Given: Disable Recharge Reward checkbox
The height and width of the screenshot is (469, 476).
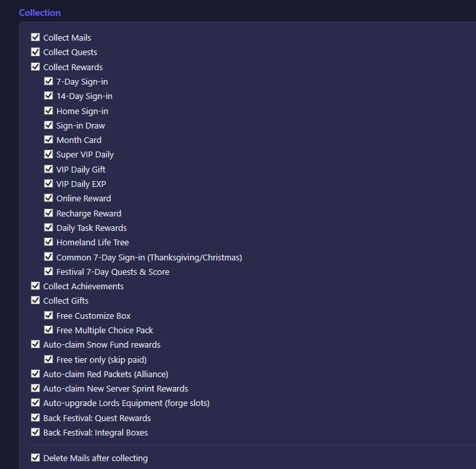Looking at the screenshot, I should tap(49, 213).
